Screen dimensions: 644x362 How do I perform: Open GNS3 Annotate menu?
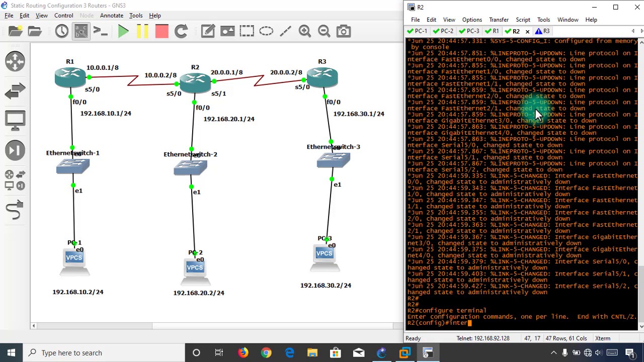tap(111, 16)
